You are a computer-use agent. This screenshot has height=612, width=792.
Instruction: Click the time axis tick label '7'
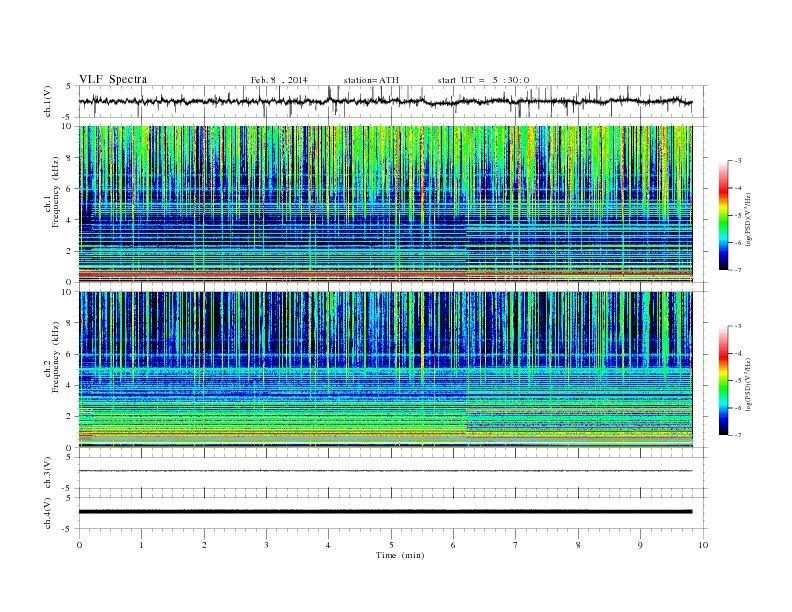coord(516,545)
